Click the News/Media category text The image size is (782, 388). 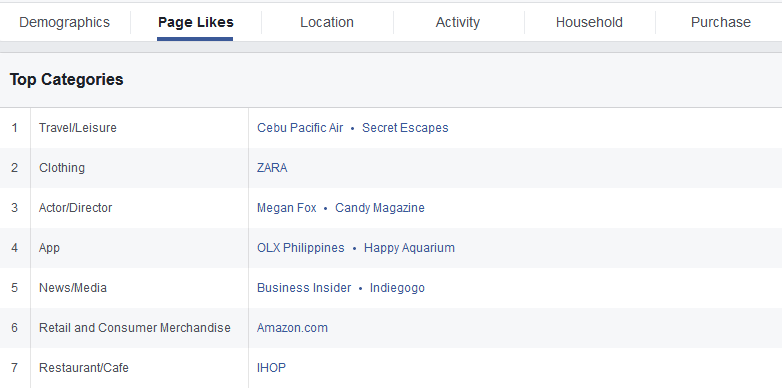coord(73,288)
